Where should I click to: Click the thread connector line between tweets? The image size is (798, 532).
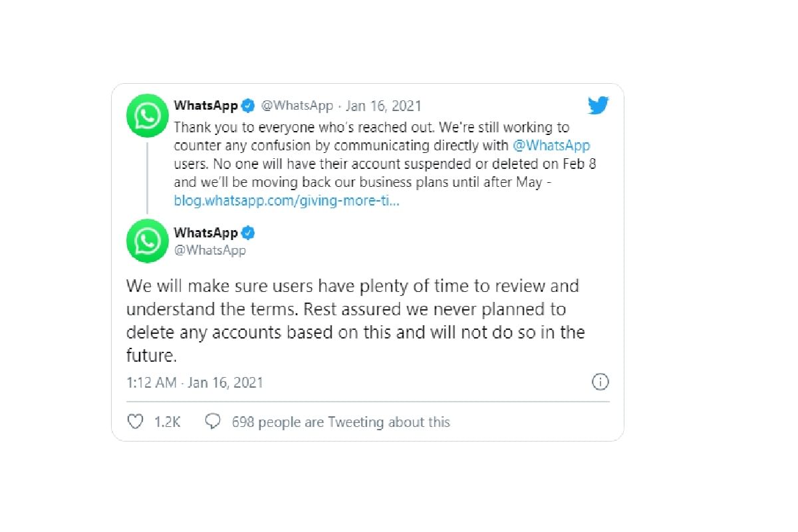point(147,176)
